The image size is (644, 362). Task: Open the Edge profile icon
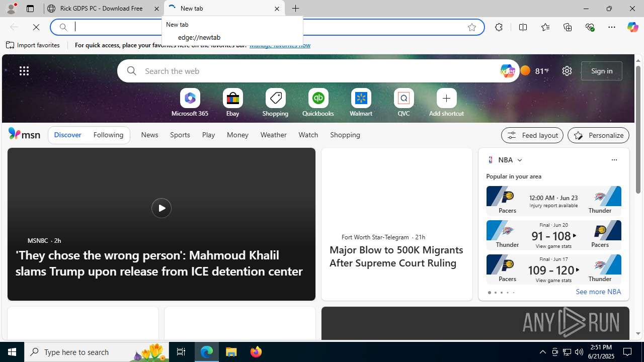click(11, 9)
